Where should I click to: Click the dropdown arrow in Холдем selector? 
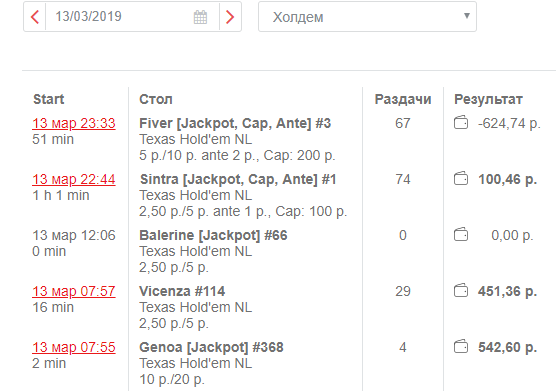click(467, 16)
